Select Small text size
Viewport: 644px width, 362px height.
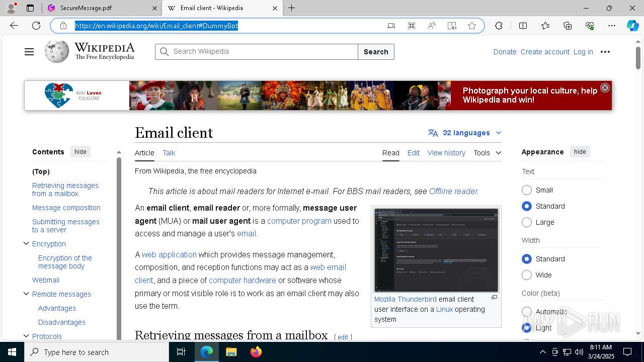527,190
